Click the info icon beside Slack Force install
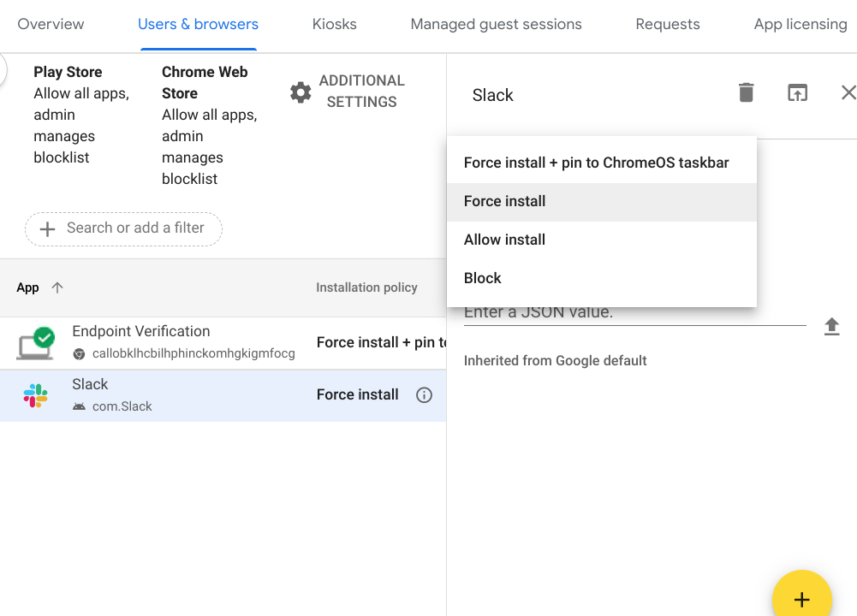 pos(424,394)
